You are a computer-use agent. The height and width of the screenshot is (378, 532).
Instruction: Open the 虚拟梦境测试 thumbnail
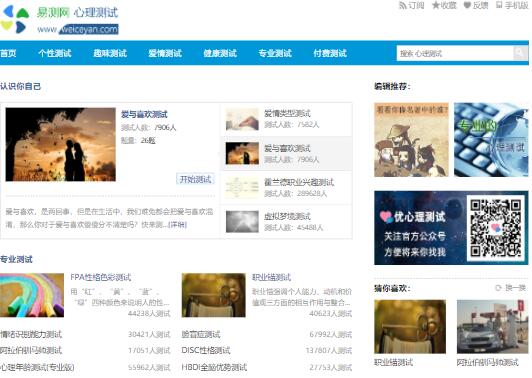coord(242,222)
